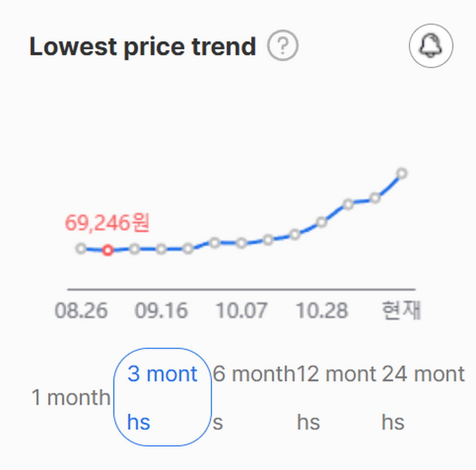476x470 pixels.
Task: Select the 1 month period tab
Action: [70, 398]
